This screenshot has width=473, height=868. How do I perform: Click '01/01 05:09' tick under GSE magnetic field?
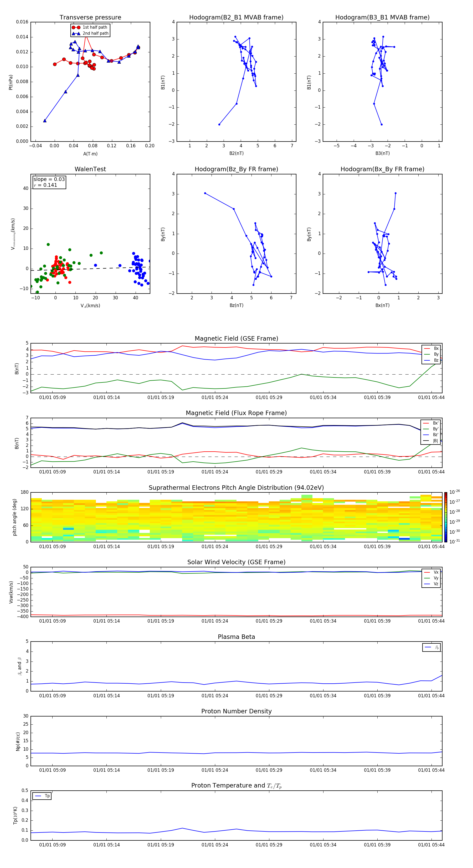point(53,397)
